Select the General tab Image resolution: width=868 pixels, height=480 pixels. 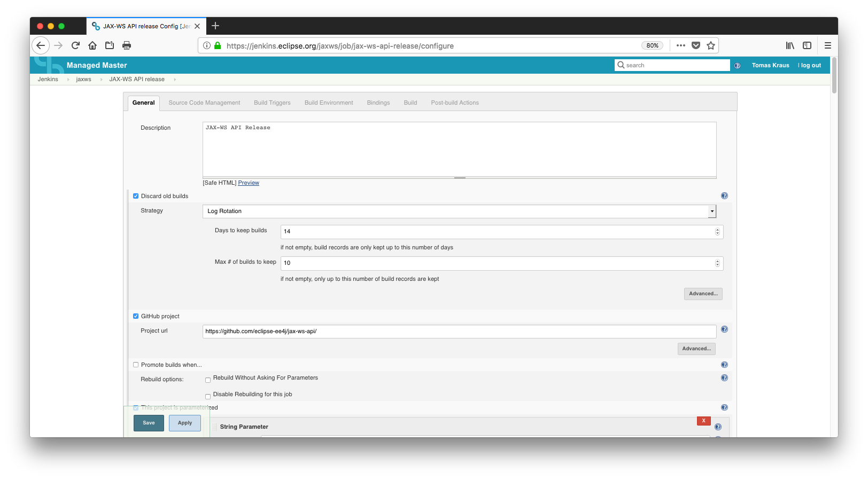[x=144, y=103]
